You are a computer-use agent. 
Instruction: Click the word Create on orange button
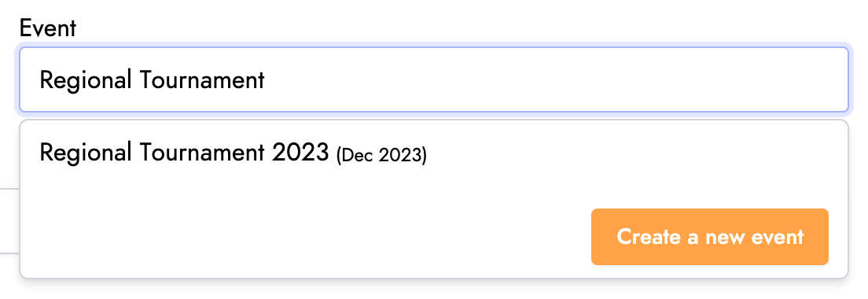click(649, 237)
